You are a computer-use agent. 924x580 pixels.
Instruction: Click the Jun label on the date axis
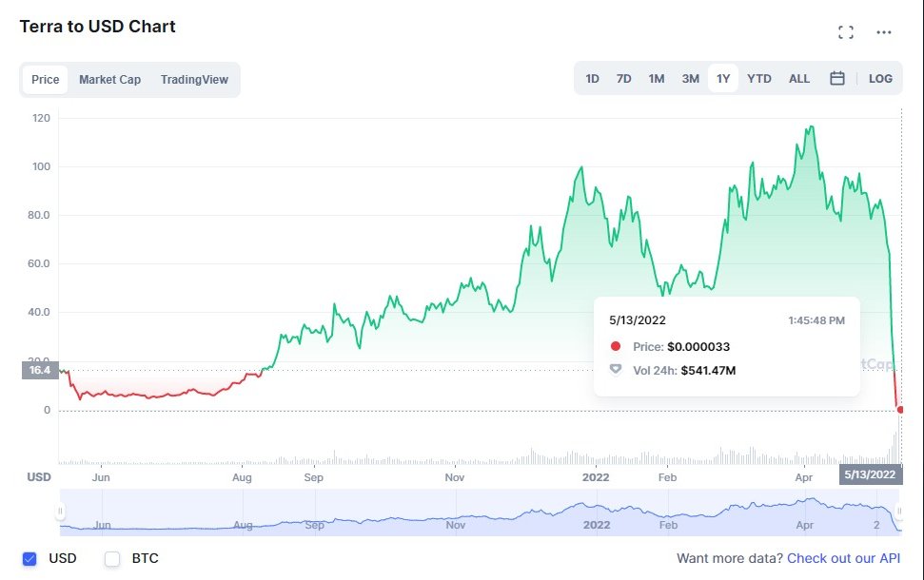point(101,477)
